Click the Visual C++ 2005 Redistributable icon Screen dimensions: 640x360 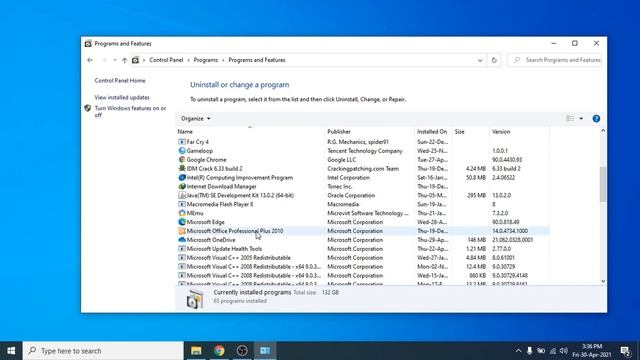(x=182, y=258)
